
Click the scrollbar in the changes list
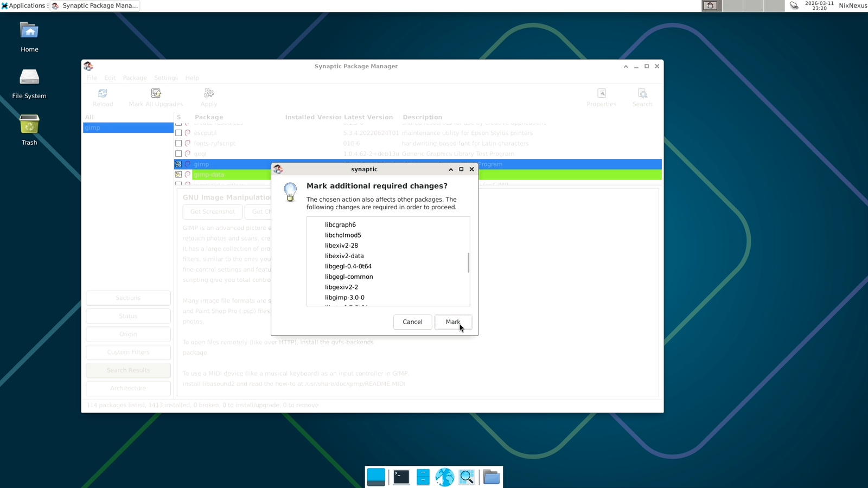tap(467, 262)
